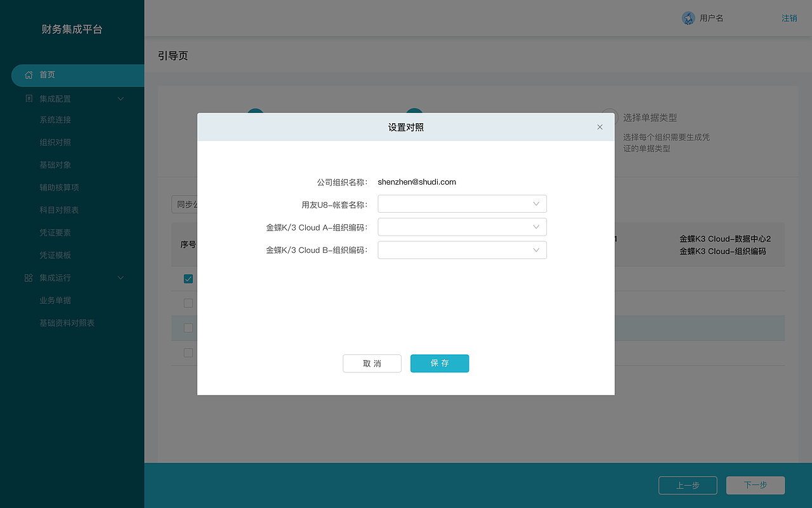
Task: Open the 金蝶K/3 Cloud B-组织编码 dropdown
Action: click(x=462, y=250)
